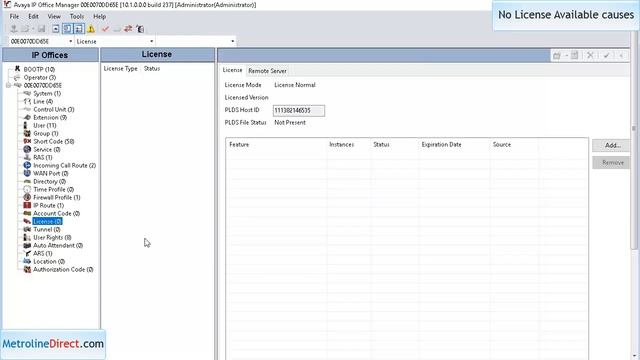
Task: Open the Tools menu
Action: pyautogui.click(x=77, y=16)
